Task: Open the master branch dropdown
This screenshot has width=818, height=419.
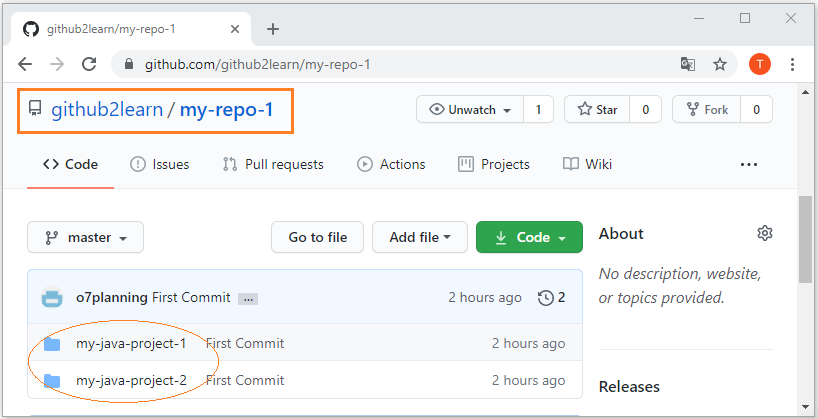Action: [86, 237]
